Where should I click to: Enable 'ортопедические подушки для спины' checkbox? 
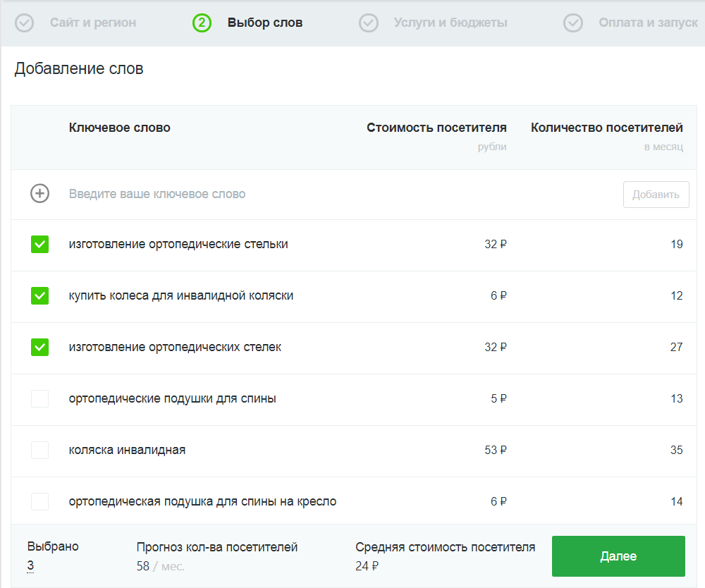click(x=39, y=399)
